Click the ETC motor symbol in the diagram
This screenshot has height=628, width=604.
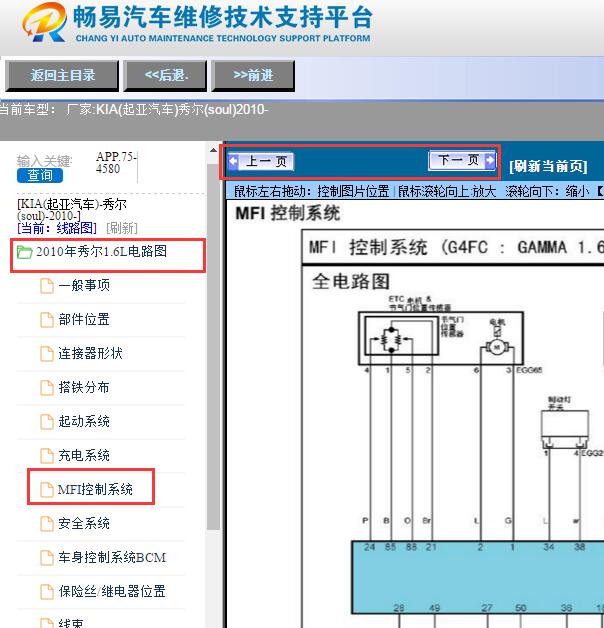(497, 347)
